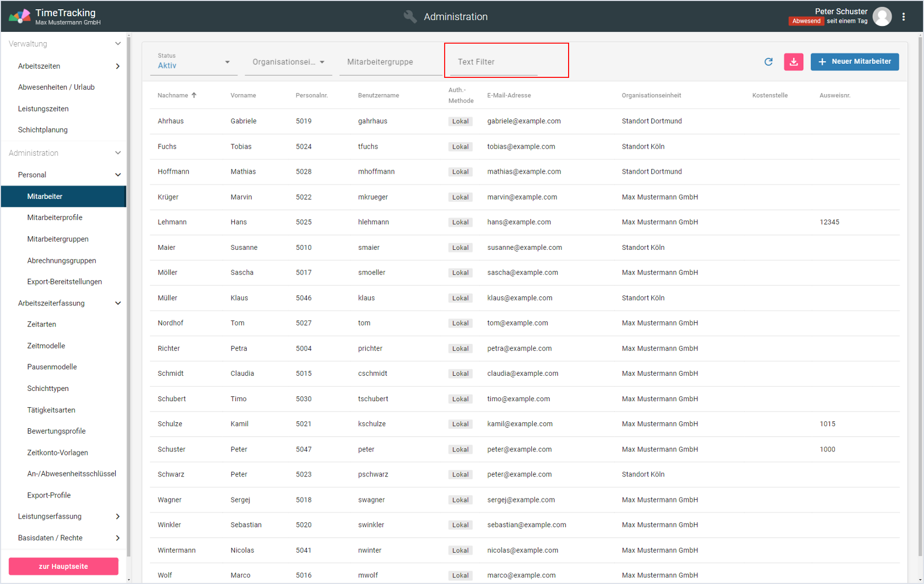Open the Status dropdown
Viewport: 924px width, 584px height.
[x=194, y=62]
